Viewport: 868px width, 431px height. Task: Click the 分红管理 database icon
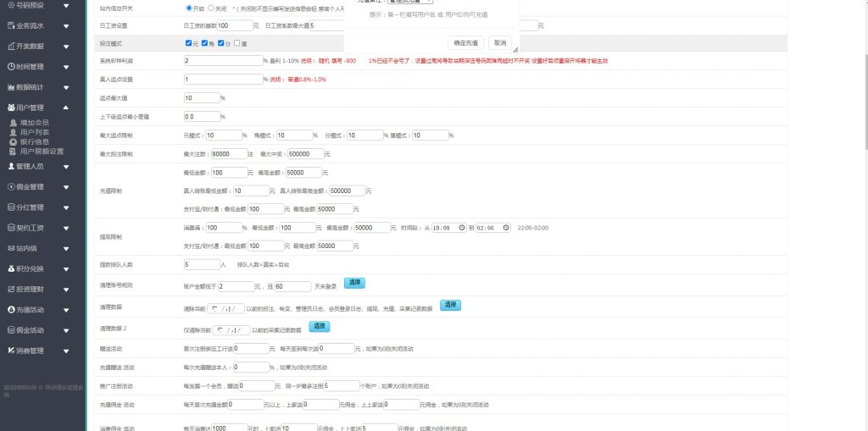12,207
